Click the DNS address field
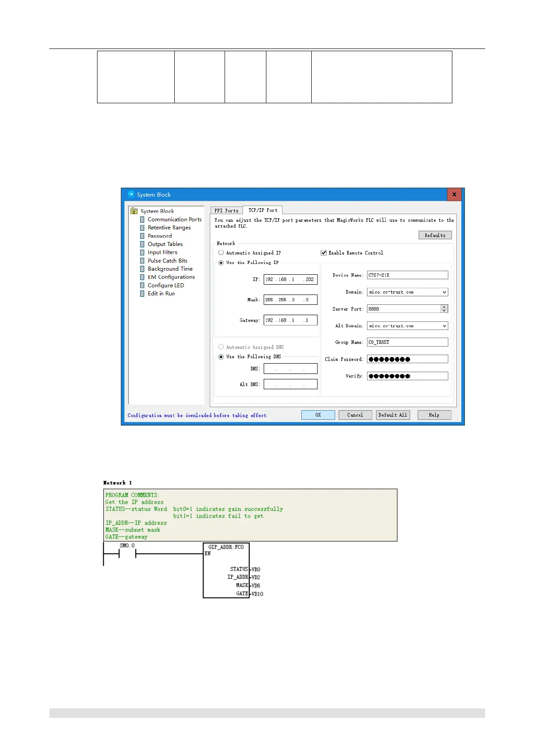535x756 pixels. pos(291,369)
